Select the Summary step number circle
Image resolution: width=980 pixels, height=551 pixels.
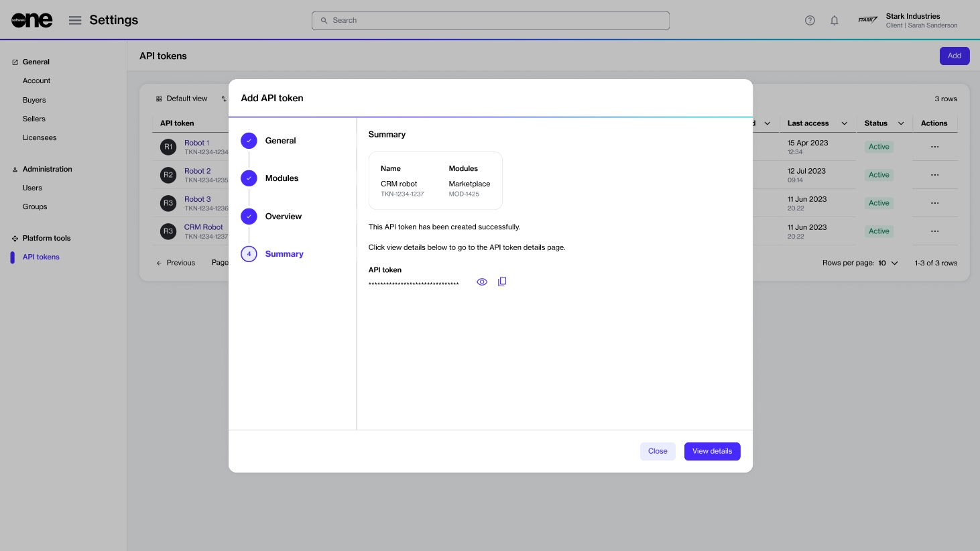coord(249,254)
